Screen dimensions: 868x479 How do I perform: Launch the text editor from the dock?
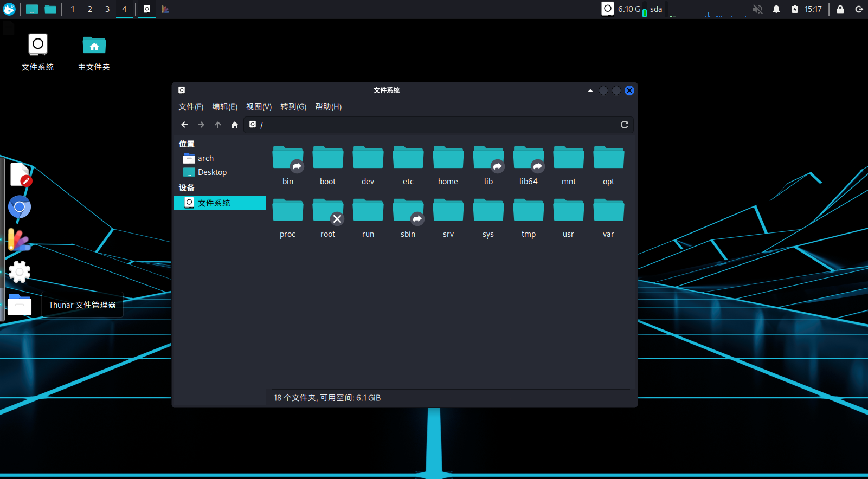[20, 174]
